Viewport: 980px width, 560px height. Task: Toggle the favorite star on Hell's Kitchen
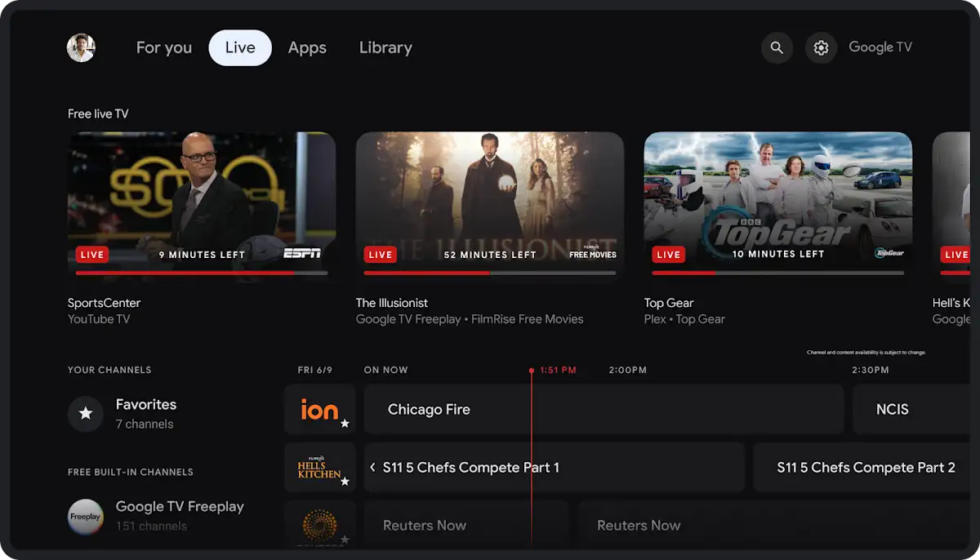pyautogui.click(x=346, y=483)
